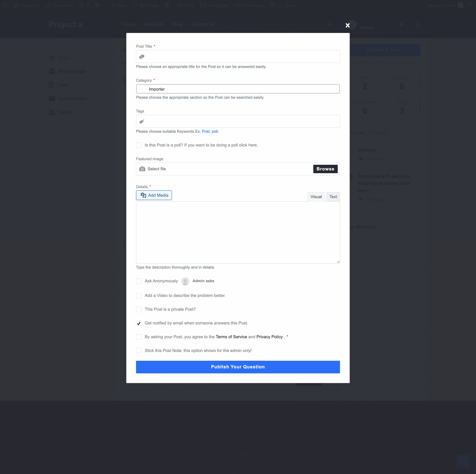Screen dimensions: 476x474
Task: Click the tag icon in Tags field
Action: point(142,121)
